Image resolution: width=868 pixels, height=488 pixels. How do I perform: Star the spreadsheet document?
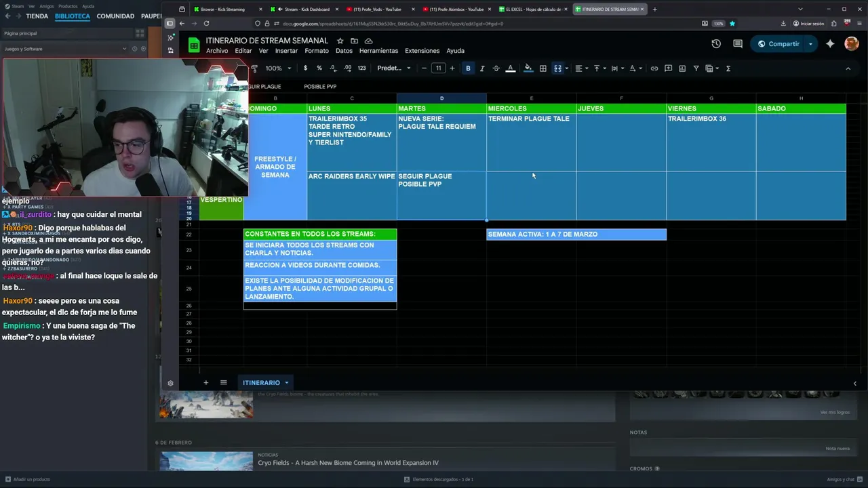tap(340, 41)
